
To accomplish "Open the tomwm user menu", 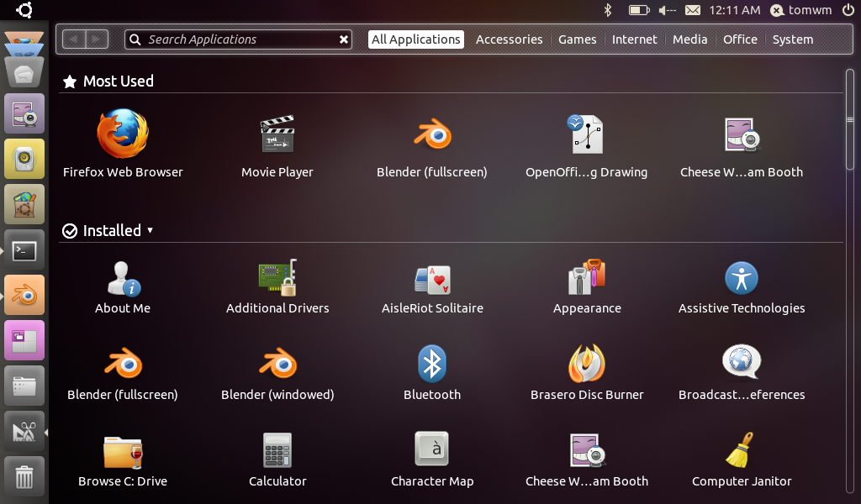I will [x=802, y=10].
